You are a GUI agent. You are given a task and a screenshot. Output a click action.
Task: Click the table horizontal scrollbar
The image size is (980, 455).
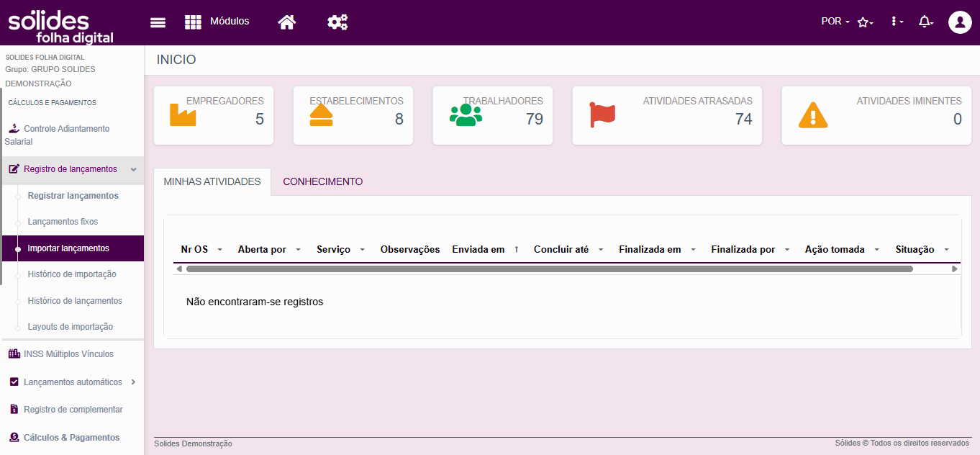tap(550, 269)
